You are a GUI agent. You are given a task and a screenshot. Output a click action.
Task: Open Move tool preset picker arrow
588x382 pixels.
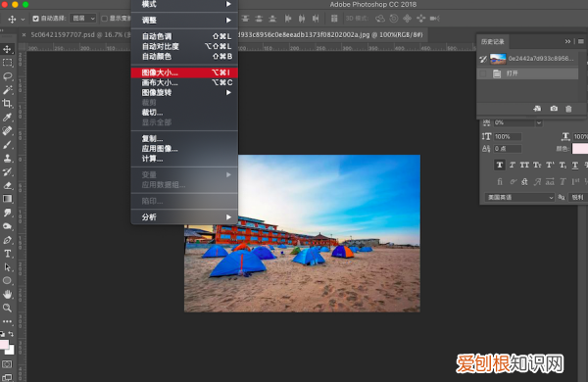(23, 19)
